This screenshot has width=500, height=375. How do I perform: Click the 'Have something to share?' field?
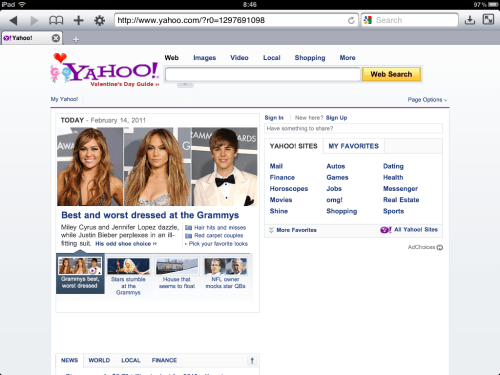[x=353, y=128]
